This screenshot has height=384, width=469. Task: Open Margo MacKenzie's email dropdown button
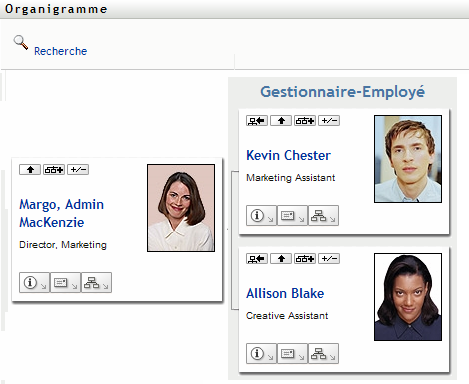coord(65,283)
